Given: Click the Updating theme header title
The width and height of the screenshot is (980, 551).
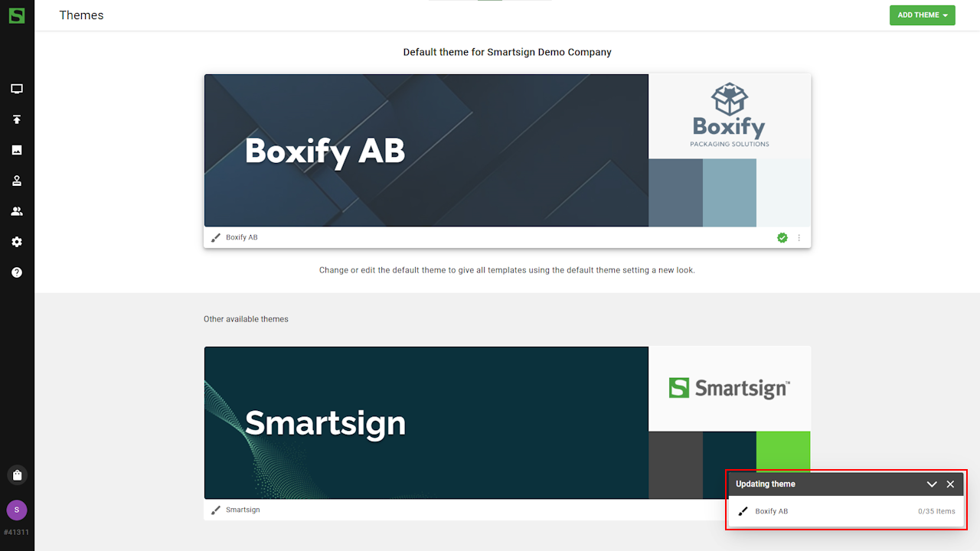Looking at the screenshot, I should tap(766, 484).
